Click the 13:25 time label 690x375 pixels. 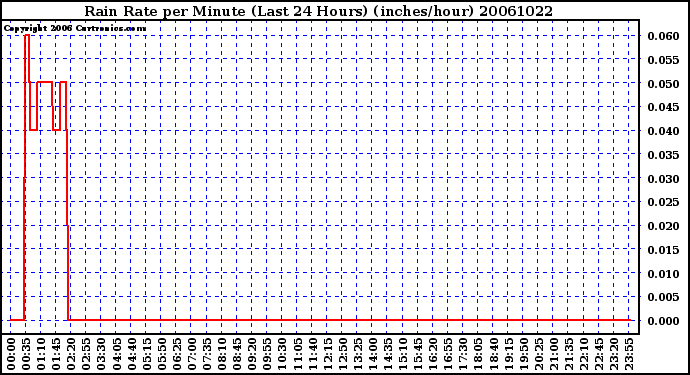[x=357, y=354]
